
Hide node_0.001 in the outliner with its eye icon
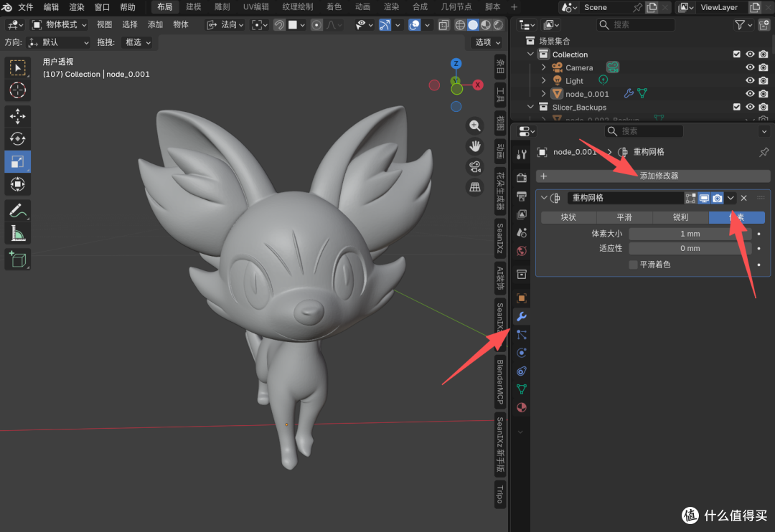[x=750, y=94]
